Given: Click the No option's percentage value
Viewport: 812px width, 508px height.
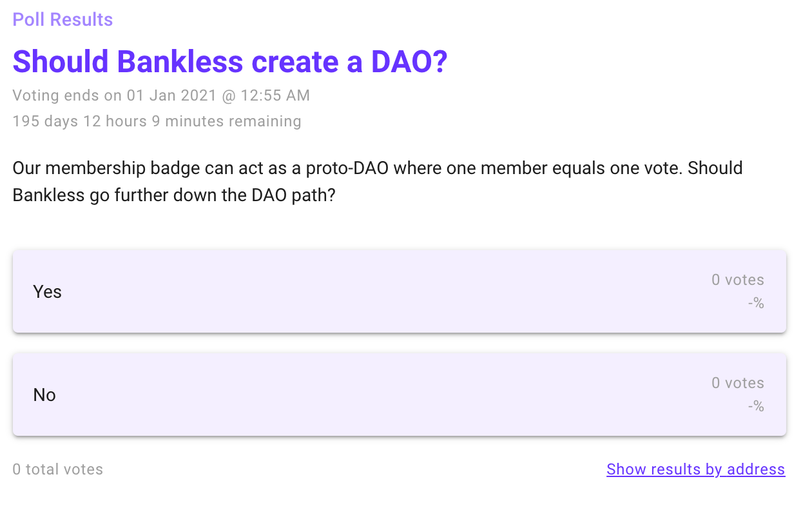Looking at the screenshot, I should pos(755,406).
